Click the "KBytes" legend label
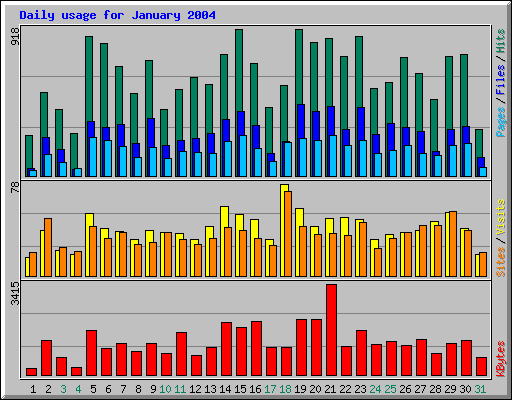 pos(501,359)
